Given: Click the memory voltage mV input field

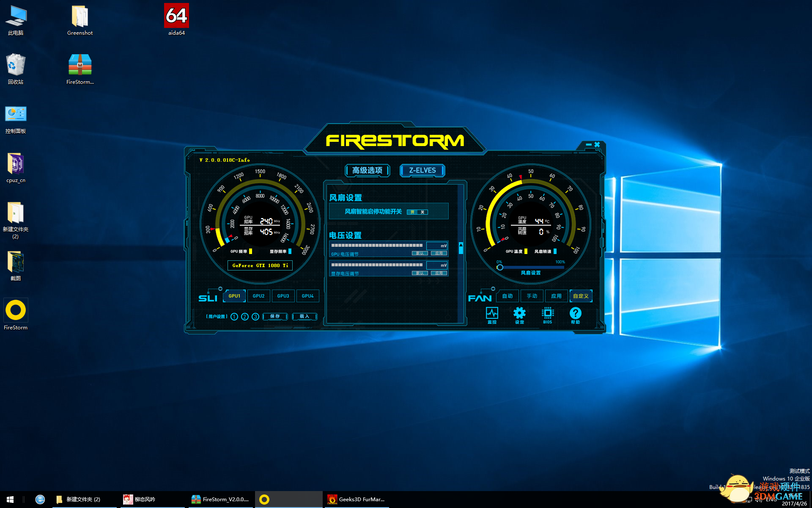Looking at the screenshot, I should (x=437, y=265).
